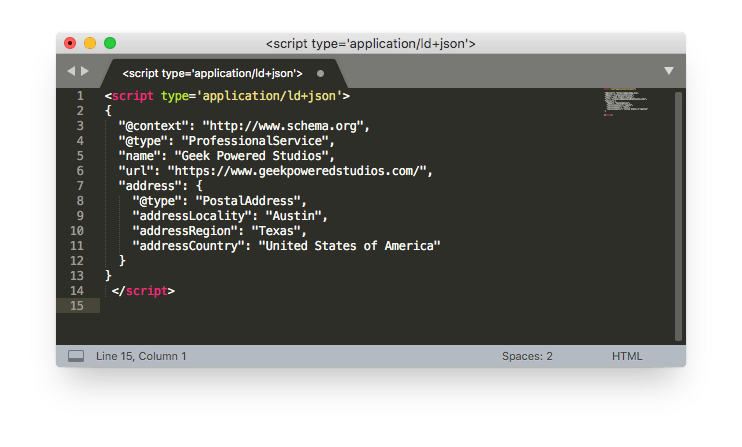Click the previous tab arrow
This screenshot has width=742, height=447.
click(x=71, y=71)
